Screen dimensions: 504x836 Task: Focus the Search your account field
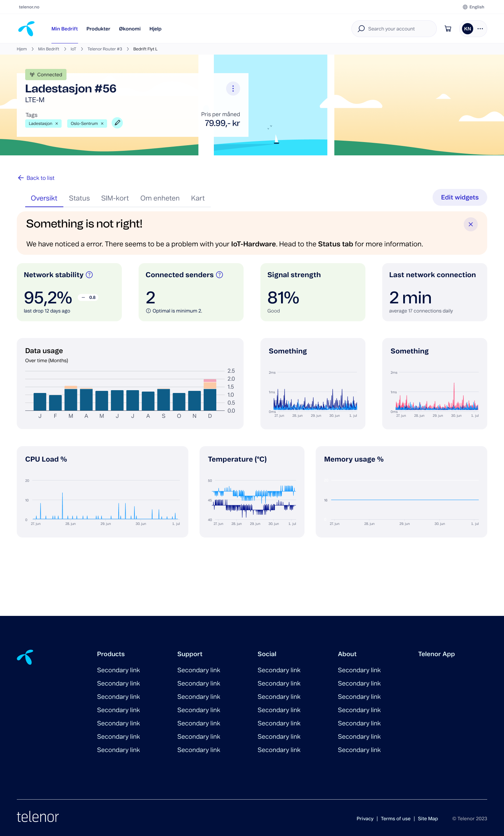[394, 29]
